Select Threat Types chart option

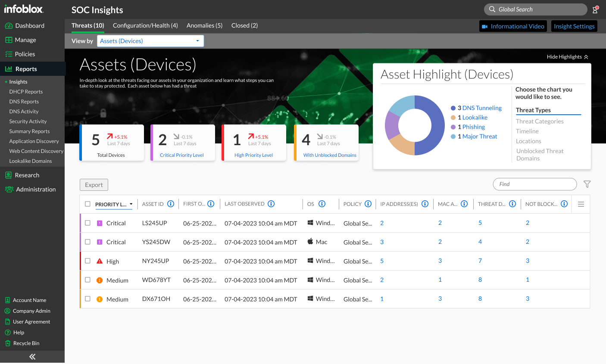(533, 110)
